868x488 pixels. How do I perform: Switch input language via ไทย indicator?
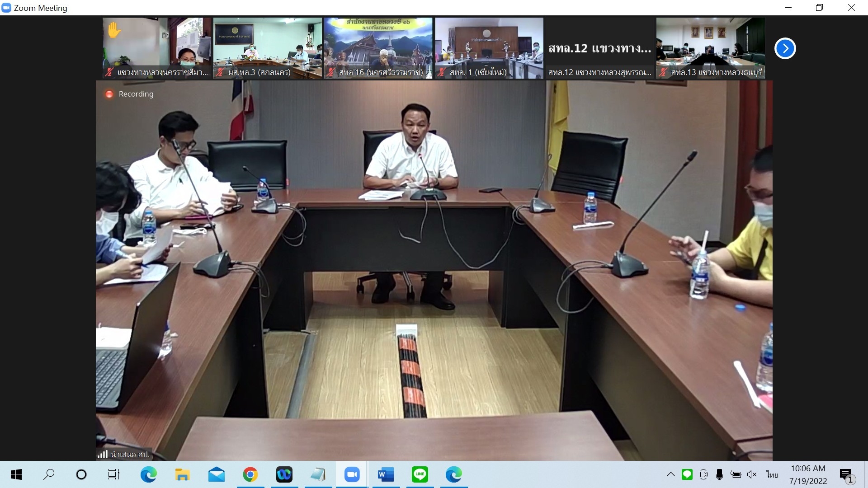click(772, 474)
